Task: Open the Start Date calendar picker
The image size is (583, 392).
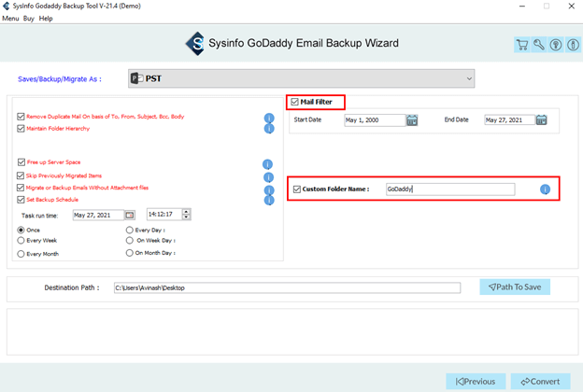Action: [412, 120]
